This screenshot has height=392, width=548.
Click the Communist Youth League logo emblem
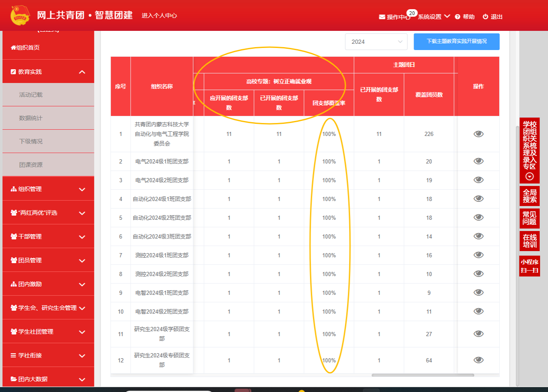coord(20,15)
